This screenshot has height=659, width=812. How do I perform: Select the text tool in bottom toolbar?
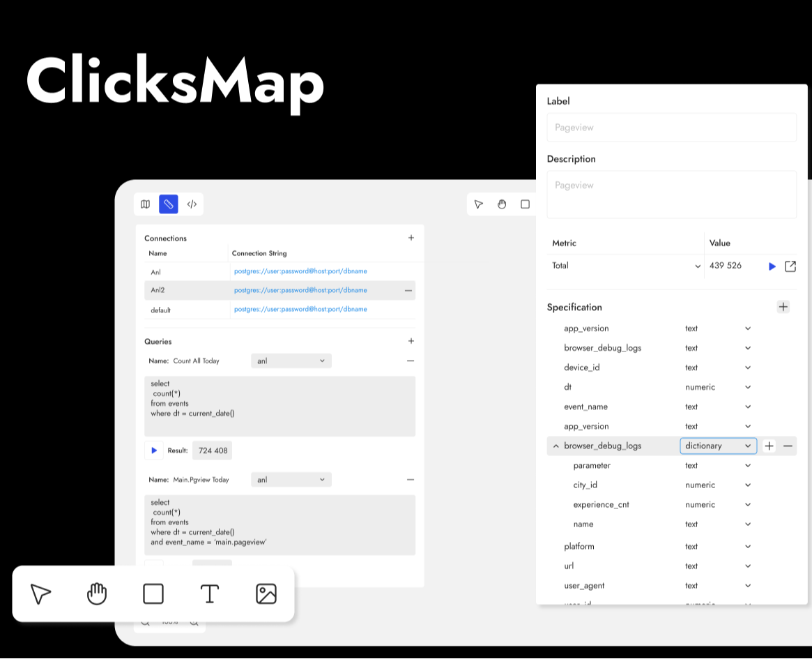pos(210,594)
